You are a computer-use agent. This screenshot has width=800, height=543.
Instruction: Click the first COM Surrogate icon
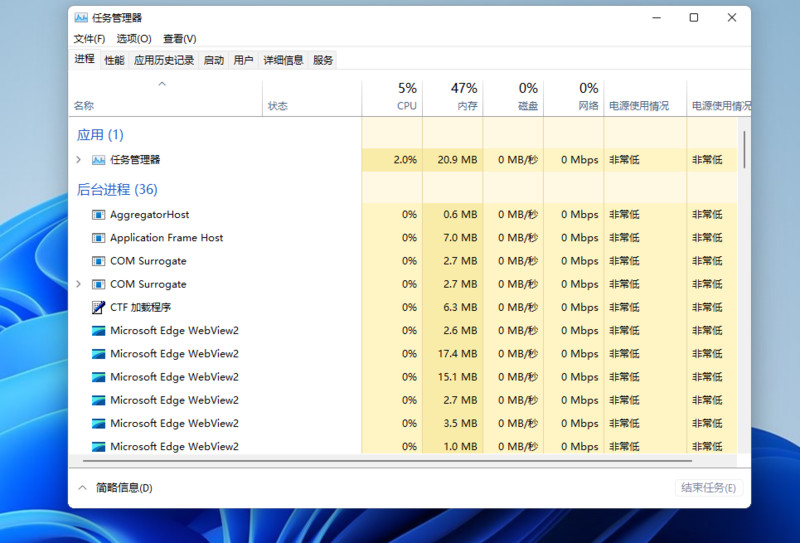pos(98,261)
